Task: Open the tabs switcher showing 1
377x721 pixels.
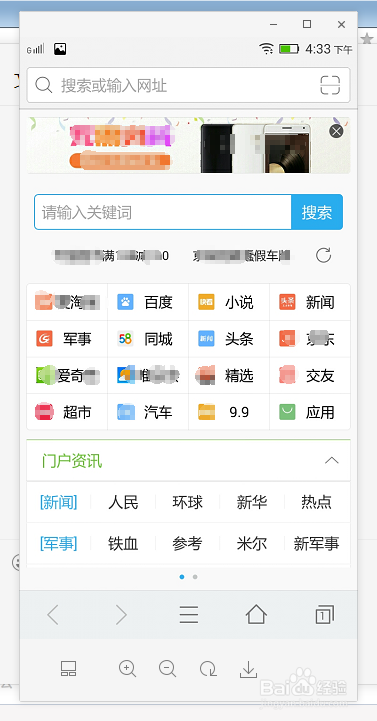Action: tap(325, 615)
